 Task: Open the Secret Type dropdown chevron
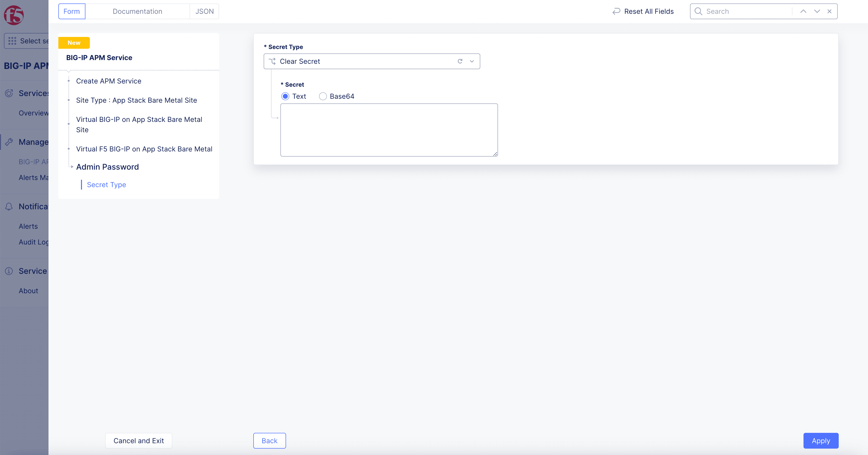(472, 61)
